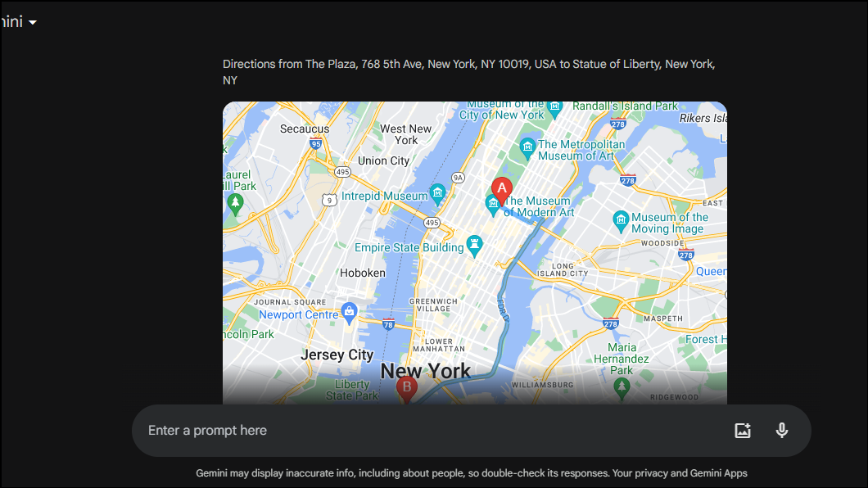Open the Gemini model dropdown arrow
The height and width of the screenshot is (488, 868).
[33, 23]
